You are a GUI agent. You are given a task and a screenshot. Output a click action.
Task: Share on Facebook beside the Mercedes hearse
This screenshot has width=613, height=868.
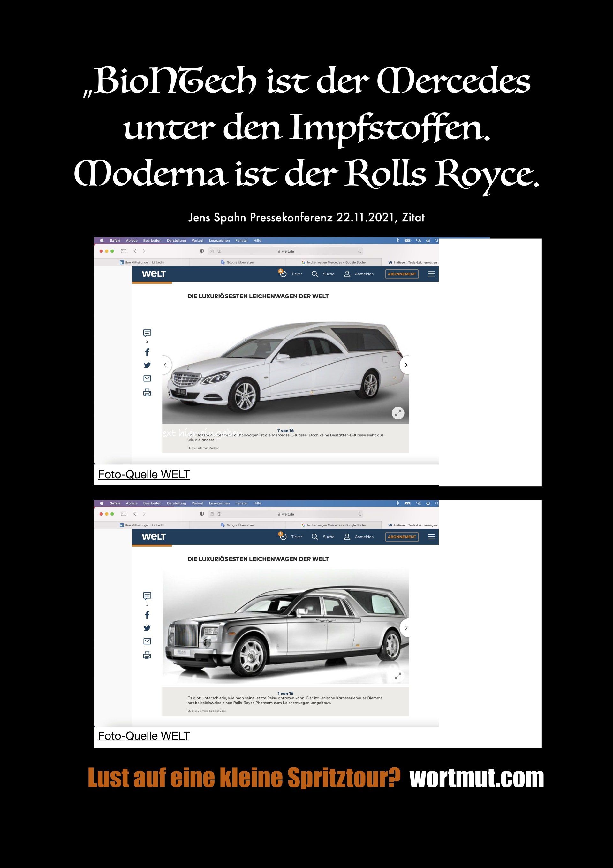147,352
